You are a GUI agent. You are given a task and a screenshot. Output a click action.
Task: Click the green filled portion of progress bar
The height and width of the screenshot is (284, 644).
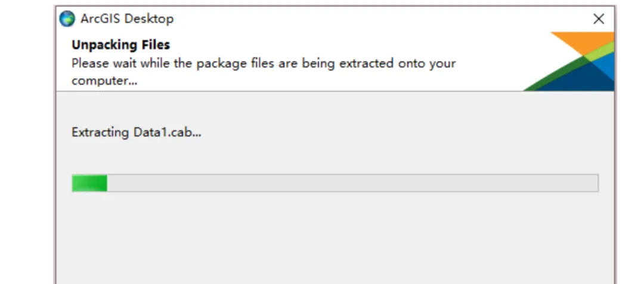coord(89,183)
